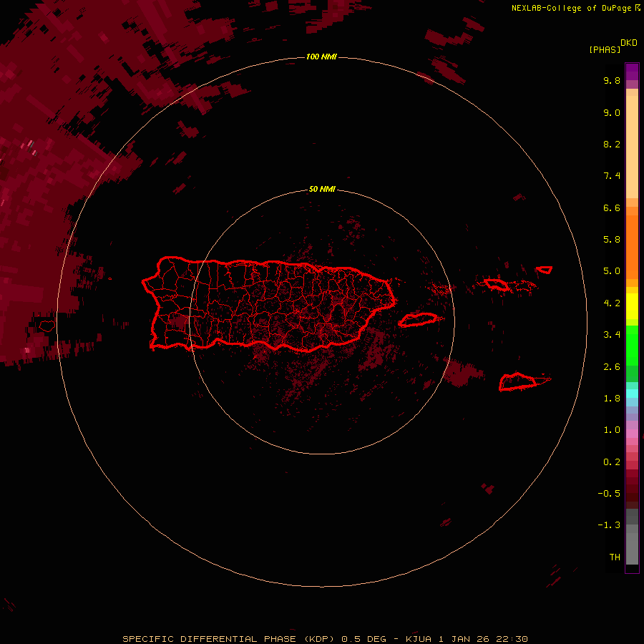This screenshot has width=644, height=644.
Task: Click the 0.2 colorbar scale value
Action: coord(612,462)
